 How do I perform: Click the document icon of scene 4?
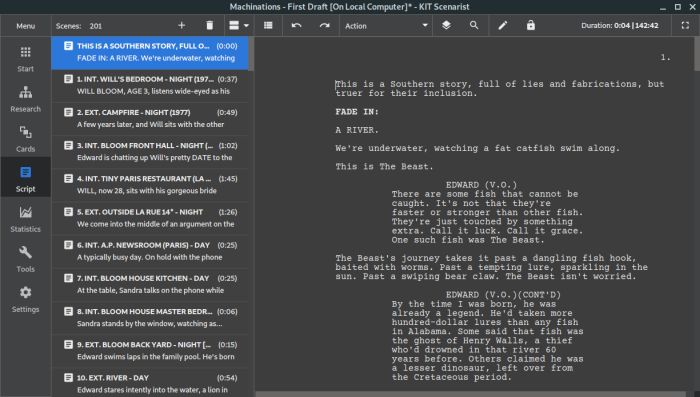pos(68,178)
